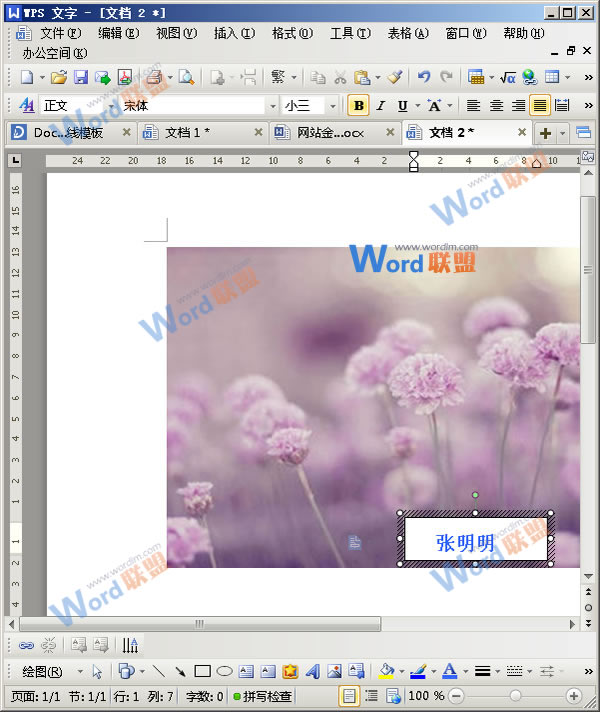Click text box containing 张明明
Screen dimensions: 600x712
(476, 539)
